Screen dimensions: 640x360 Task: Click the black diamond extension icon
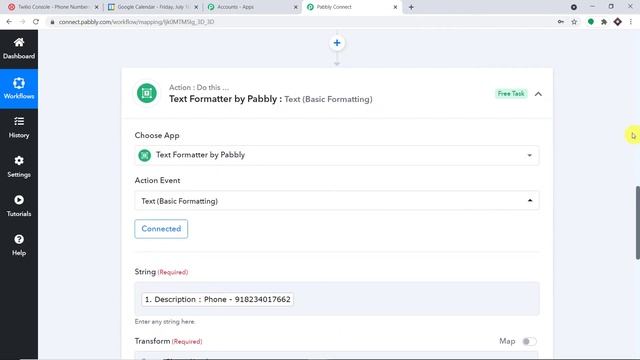click(x=618, y=22)
